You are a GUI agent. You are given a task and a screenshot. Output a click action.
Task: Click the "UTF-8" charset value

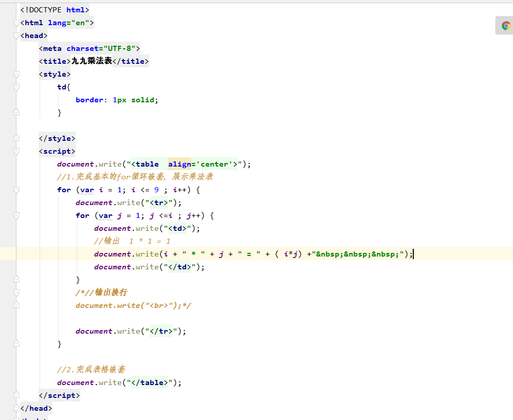point(120,48)
